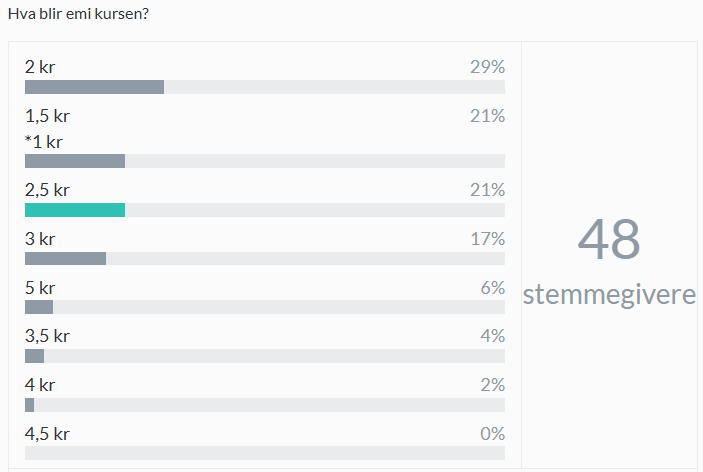The image size is (703, 472).
Task: Click the 2 kr poll option label
Action: [40, 67]
